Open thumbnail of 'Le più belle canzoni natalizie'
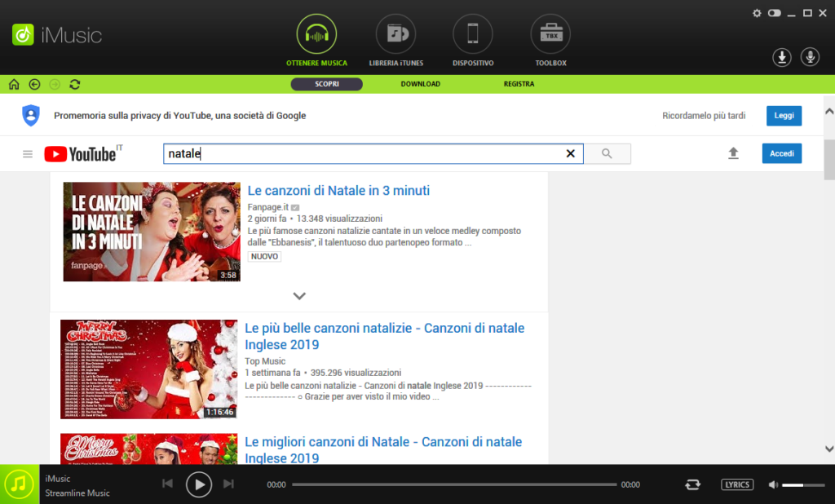The width and height of the screenshot is (835, 504). click(x=148, y=369)
